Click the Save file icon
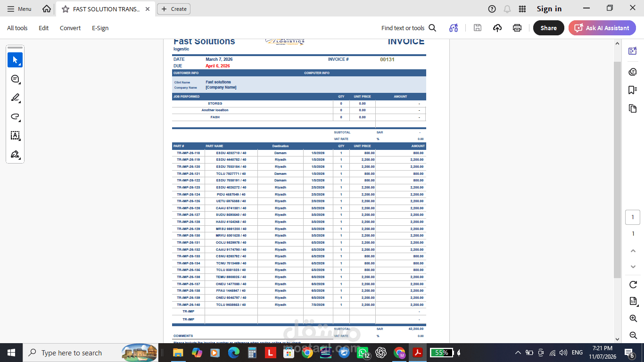 coord(478,28)
